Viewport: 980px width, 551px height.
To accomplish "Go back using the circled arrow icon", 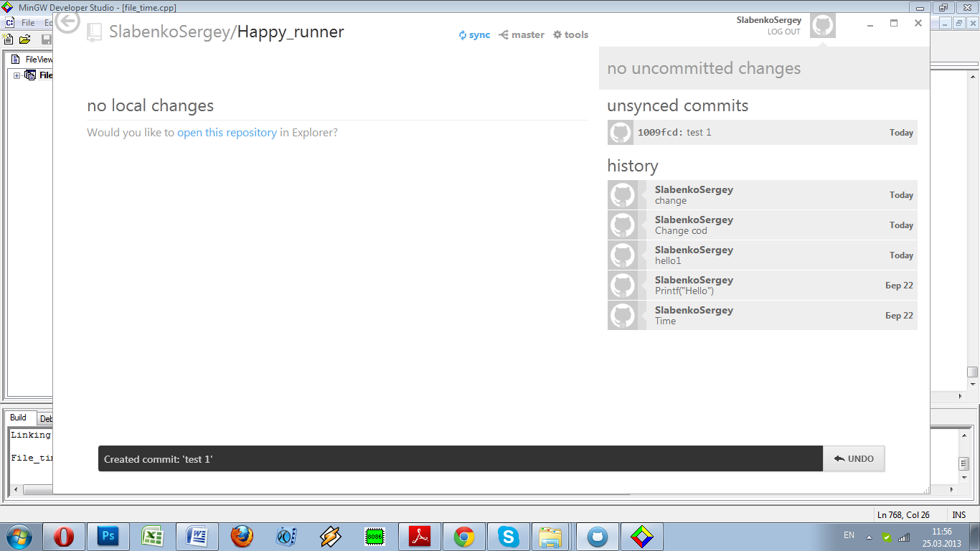I will pyautogui.click(x=67, y=22).
